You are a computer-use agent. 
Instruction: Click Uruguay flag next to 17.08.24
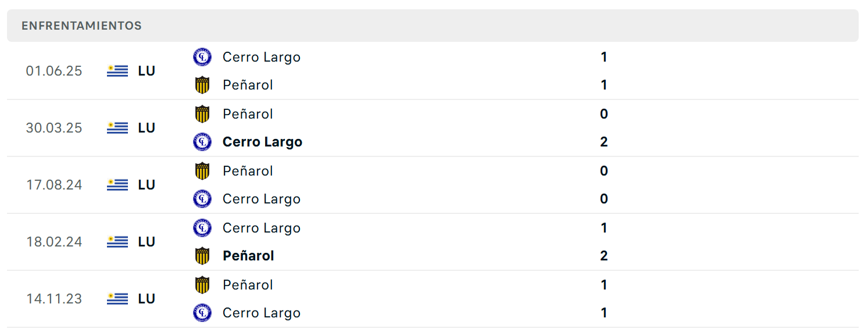pos(117,185)
